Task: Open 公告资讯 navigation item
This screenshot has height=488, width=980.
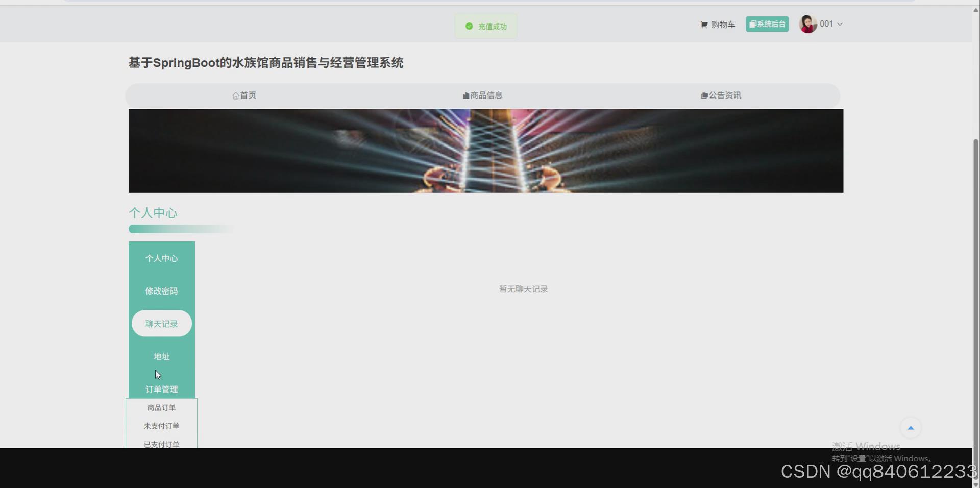Action: pos(721,95)
